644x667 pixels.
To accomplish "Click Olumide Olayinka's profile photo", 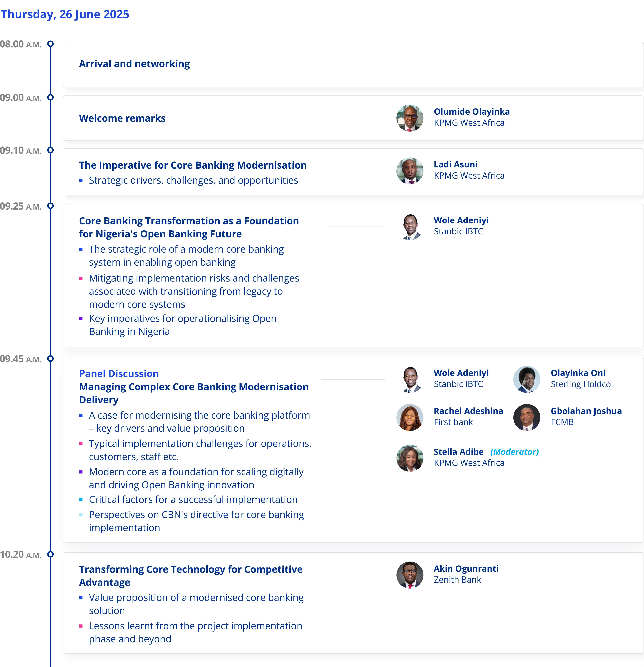I will coord(410,118).
